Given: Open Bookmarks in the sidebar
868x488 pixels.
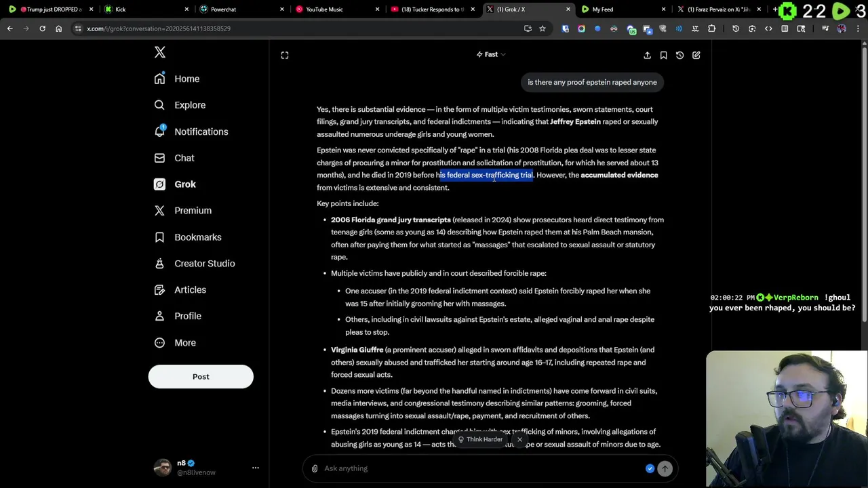Looking at the screenshot, I should (x=188, y=237).
